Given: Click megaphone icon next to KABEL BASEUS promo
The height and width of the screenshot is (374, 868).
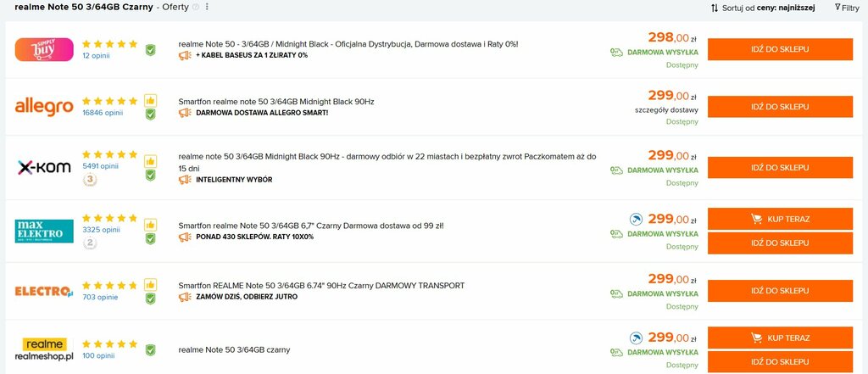Looking at the screenshot, I should [x=185, y=55].
